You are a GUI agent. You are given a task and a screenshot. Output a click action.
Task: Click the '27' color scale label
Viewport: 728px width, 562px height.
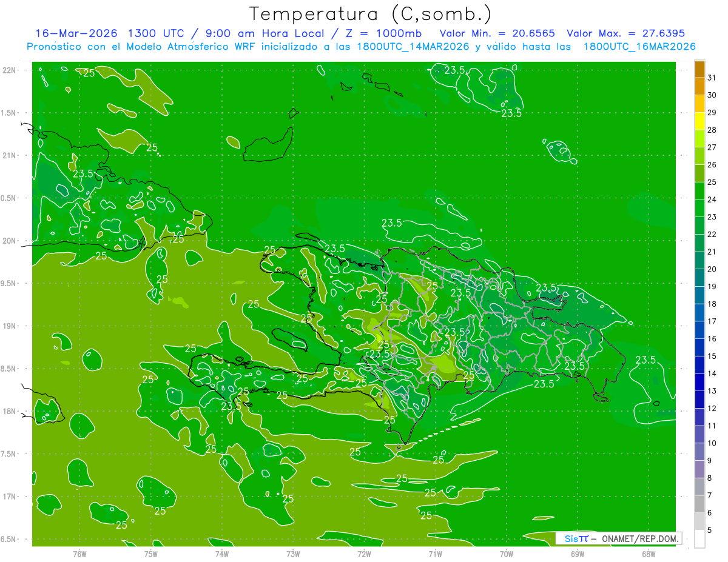tap(712, 147)
